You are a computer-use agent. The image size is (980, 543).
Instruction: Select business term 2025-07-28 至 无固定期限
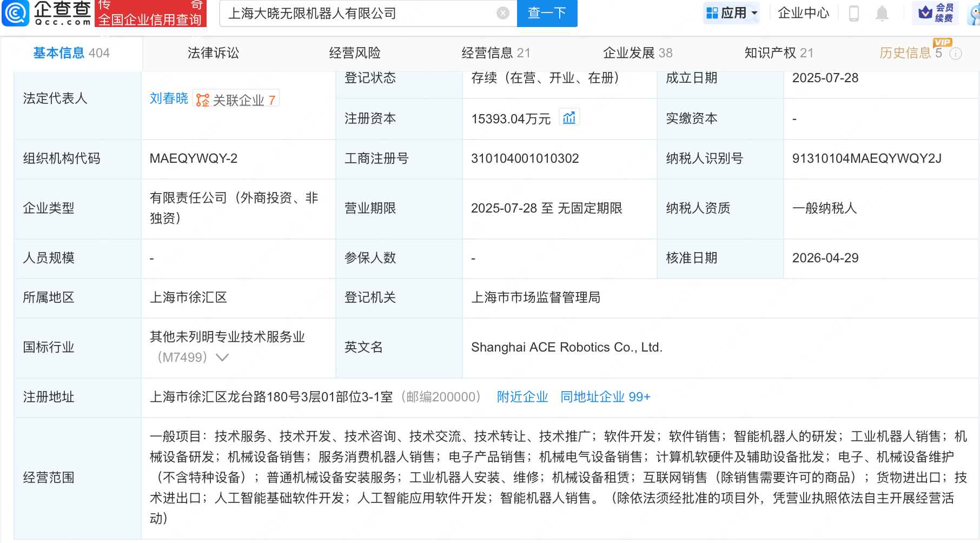(546, 208)
